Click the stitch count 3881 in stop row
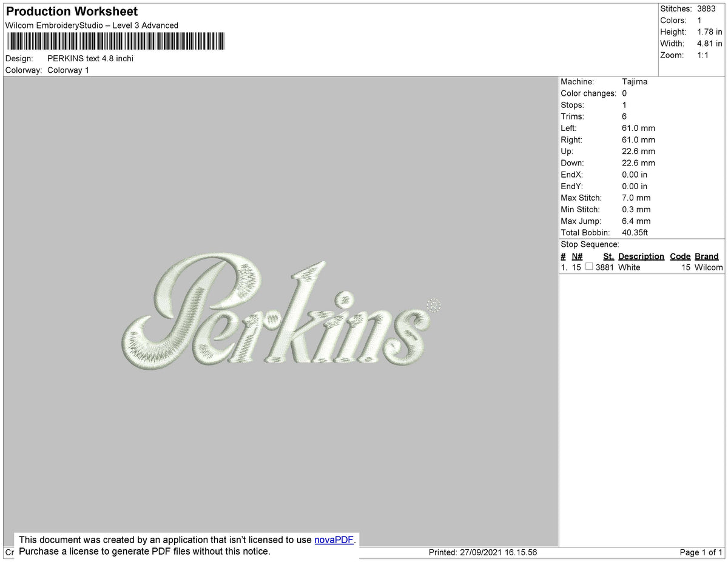728x562 pixels. [x=605, y=267]
